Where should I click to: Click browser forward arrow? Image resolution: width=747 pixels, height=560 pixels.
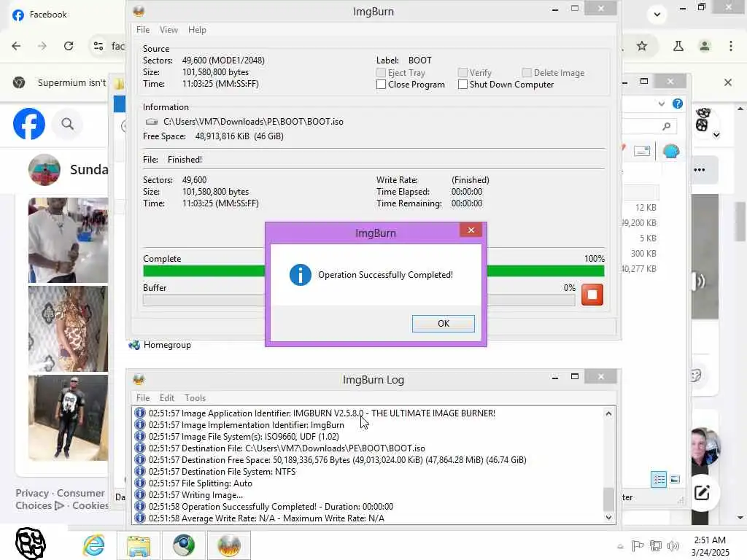tap(42, 46)
